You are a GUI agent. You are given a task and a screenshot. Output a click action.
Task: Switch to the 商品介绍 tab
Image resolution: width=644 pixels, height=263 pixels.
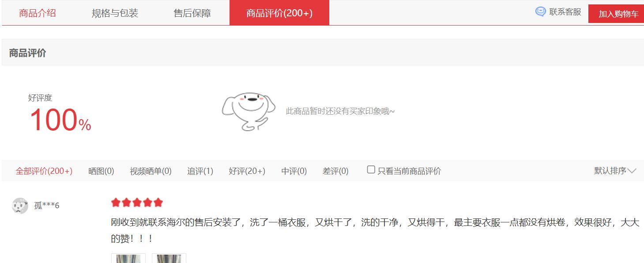click(38, 13)
